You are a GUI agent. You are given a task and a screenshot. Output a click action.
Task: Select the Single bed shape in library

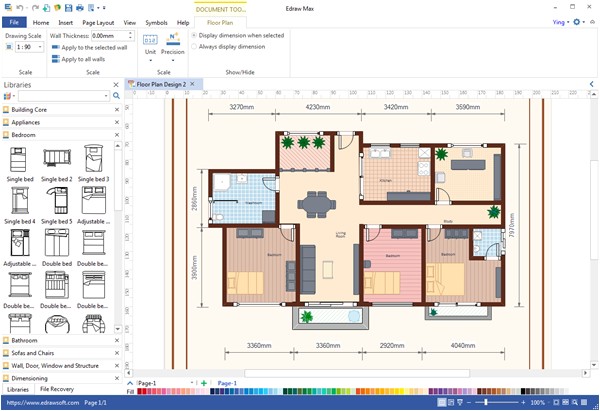[19, 160]
